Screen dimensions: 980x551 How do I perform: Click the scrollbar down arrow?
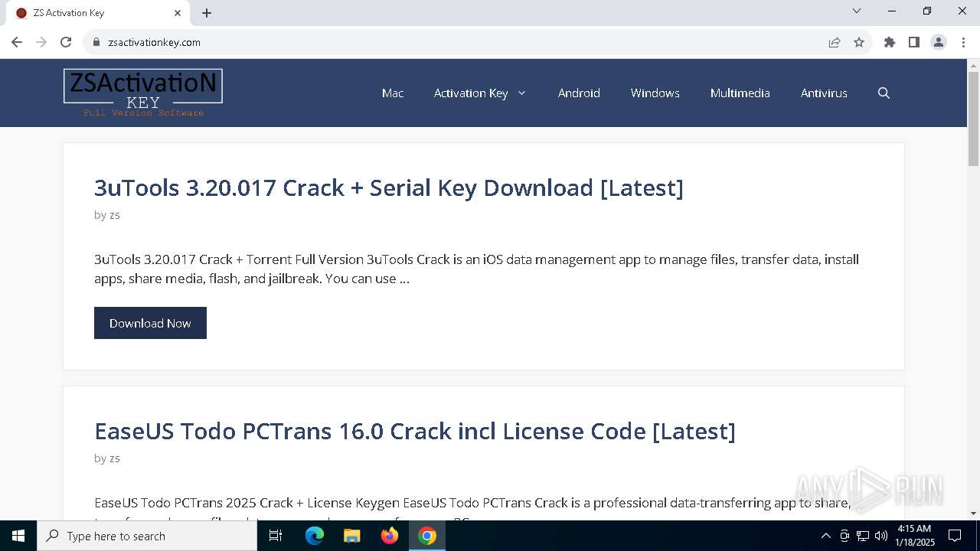(974, 514)
